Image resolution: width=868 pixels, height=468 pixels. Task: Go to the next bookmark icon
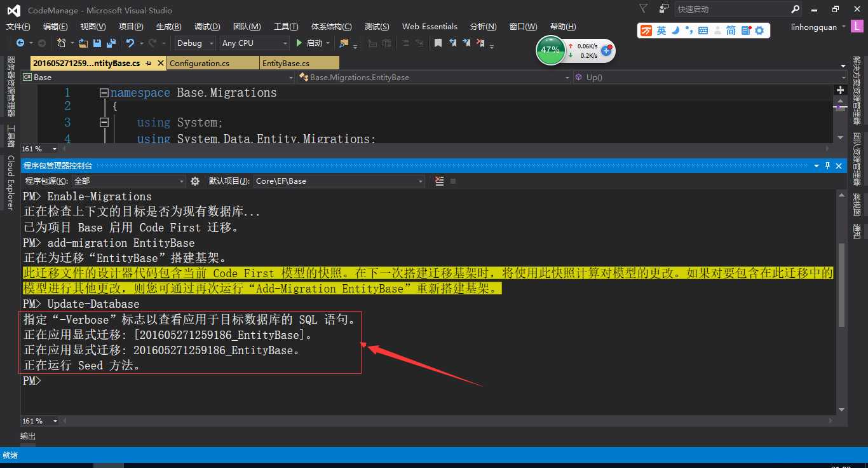pyautogui.click(x=466, y=43)
